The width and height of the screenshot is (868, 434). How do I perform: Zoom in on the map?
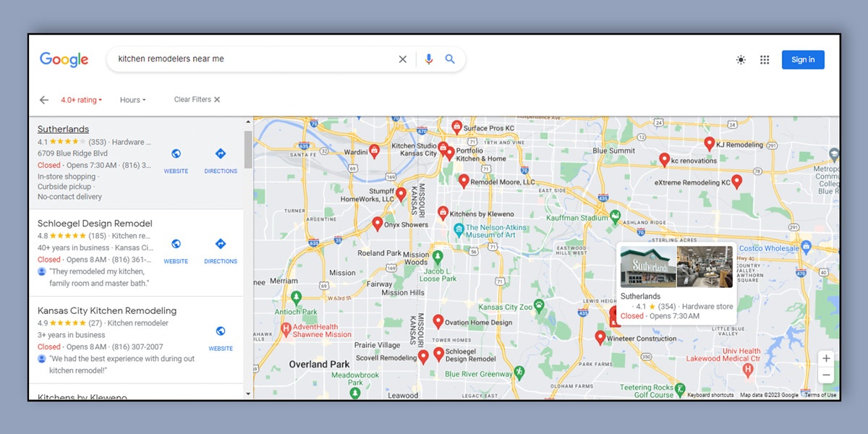(x=826, y=358)
